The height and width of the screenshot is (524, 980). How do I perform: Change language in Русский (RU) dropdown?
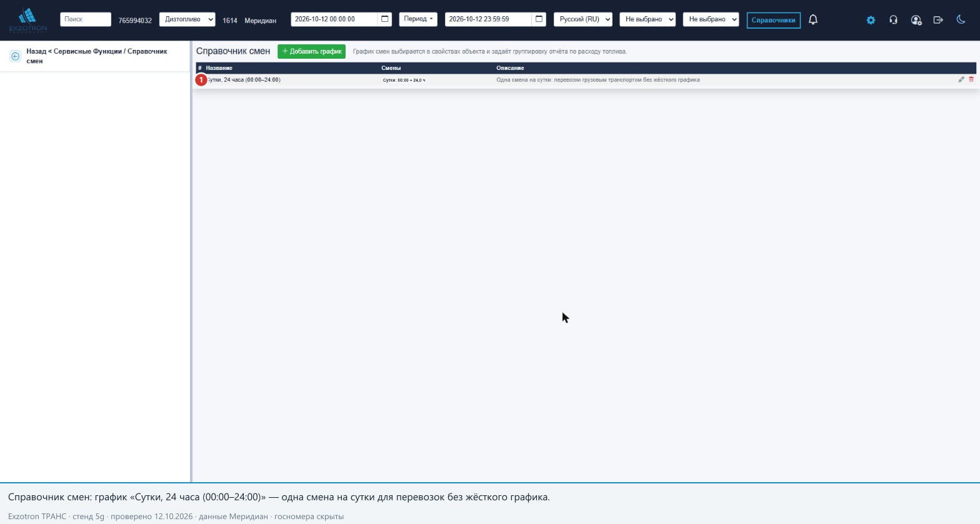pos(583,19)
